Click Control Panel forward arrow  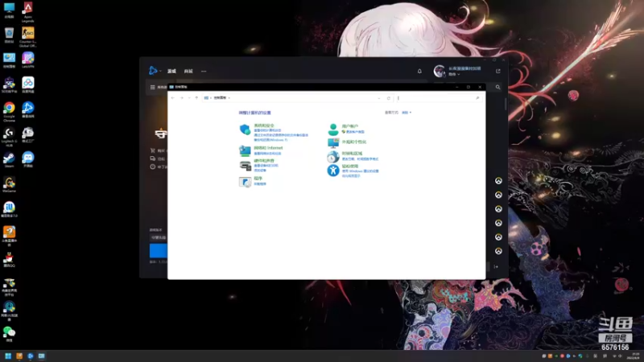[x=182, y=98]
